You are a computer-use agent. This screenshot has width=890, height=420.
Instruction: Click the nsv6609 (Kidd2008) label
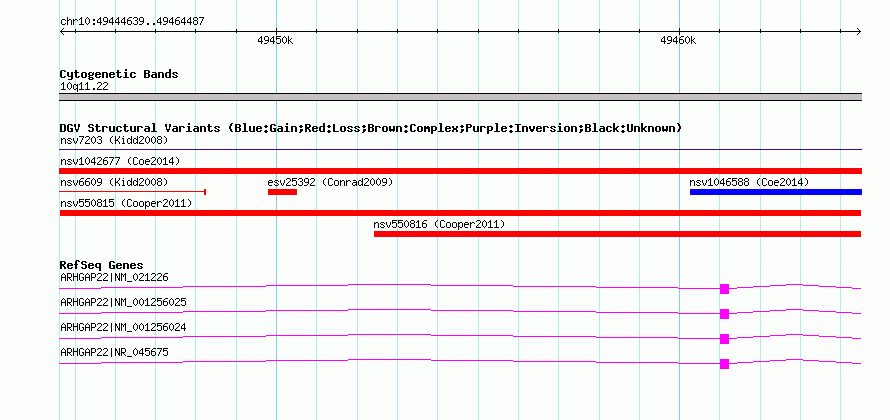point(114,182)
